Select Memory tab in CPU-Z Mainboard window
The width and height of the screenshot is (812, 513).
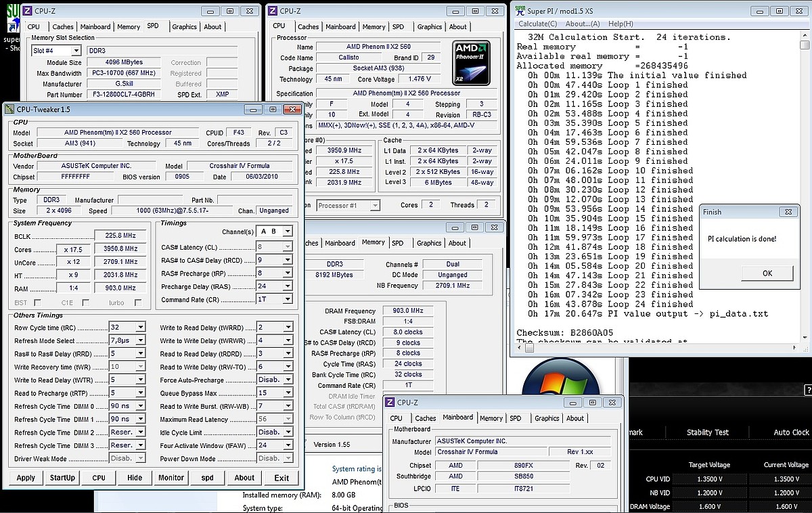coord(491,418)
